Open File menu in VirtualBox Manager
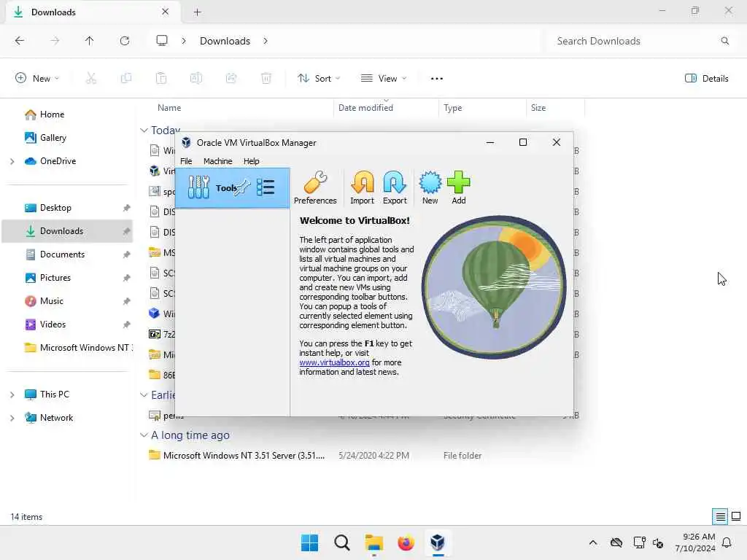This screenshot has width=747, height=560. (x=186, y=161)
